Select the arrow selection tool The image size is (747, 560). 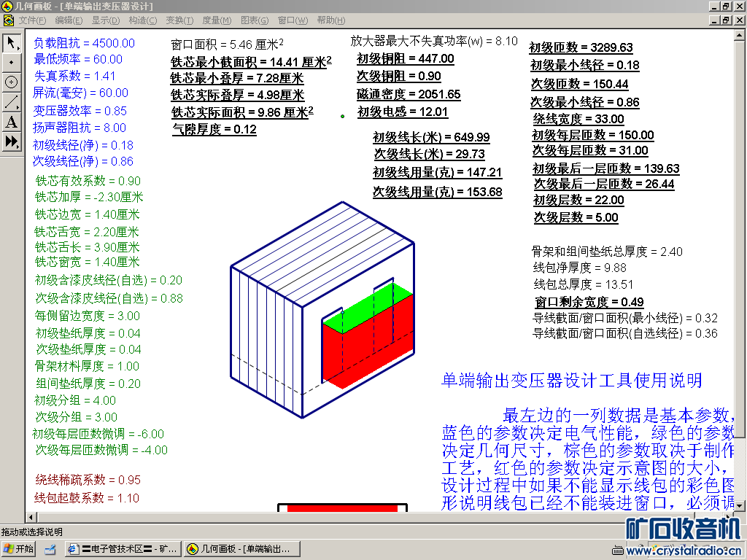click(x=12, y=43)
